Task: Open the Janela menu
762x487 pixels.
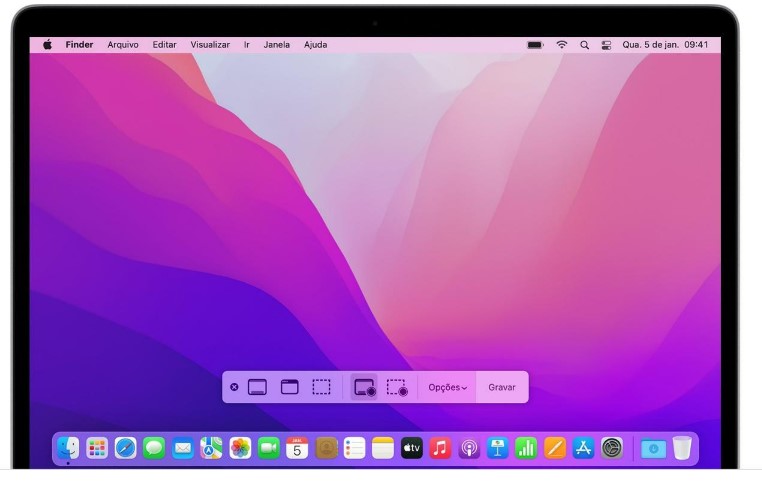Action: pyautogui.click(x=277, y=45)
